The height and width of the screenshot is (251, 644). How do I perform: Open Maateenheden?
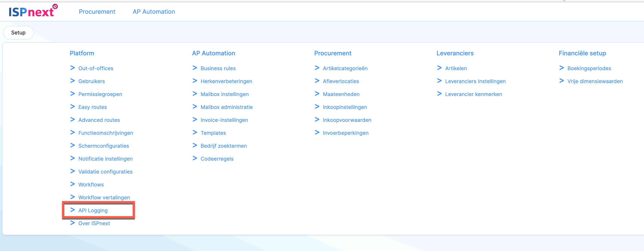tap(341, 94)
